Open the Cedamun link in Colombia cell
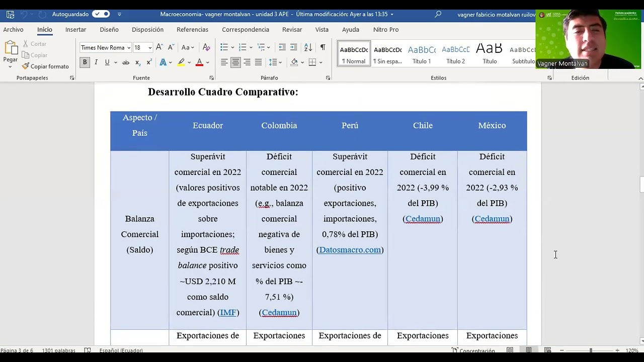The height and width of the screenshot is (362, 644). (279, 312)
